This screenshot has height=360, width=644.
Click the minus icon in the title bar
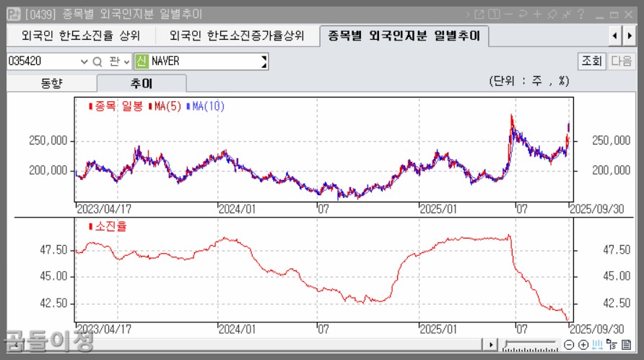tap(508, 14)
